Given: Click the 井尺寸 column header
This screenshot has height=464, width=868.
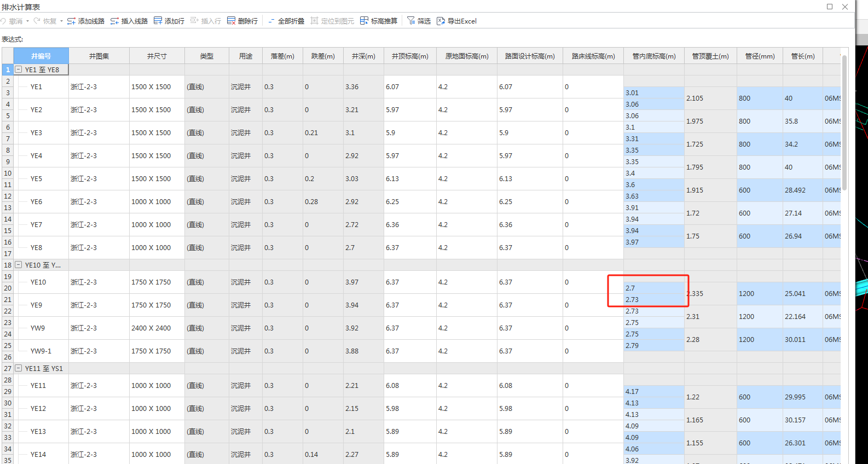Looking at the screenshot, I should tap(157, 56).
